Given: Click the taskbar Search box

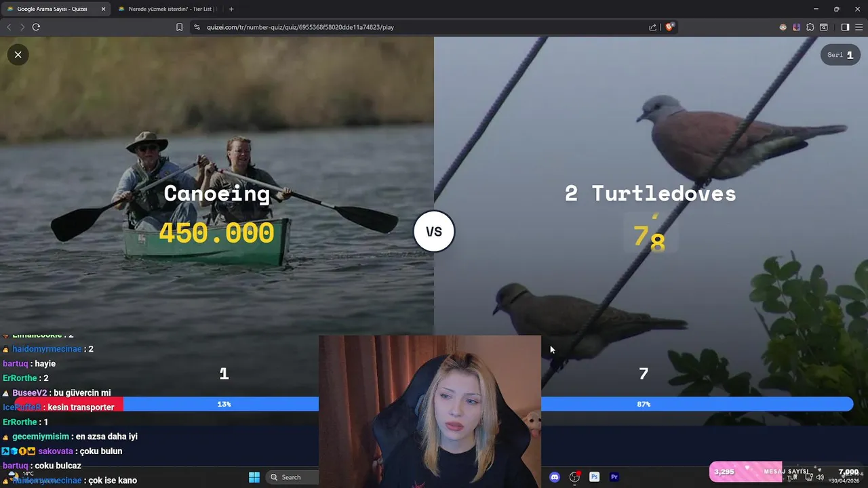Looking at the screenshot, I should (292, 477).
